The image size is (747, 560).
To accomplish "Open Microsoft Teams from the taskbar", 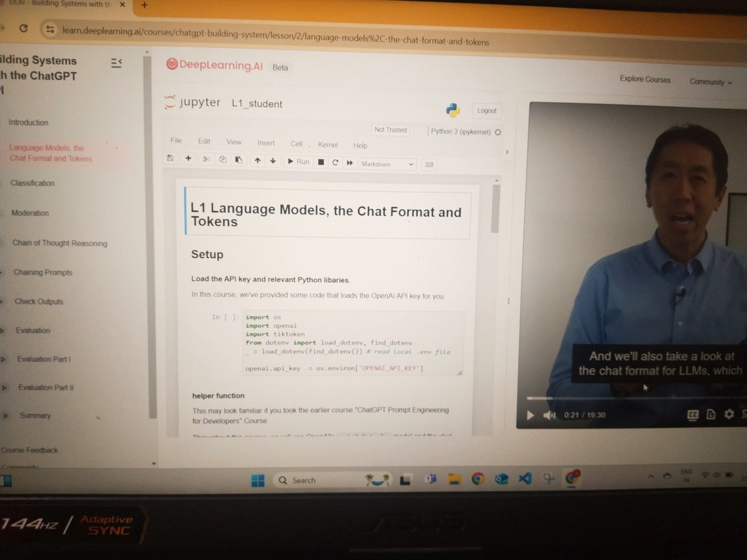I will pos(430,480).
